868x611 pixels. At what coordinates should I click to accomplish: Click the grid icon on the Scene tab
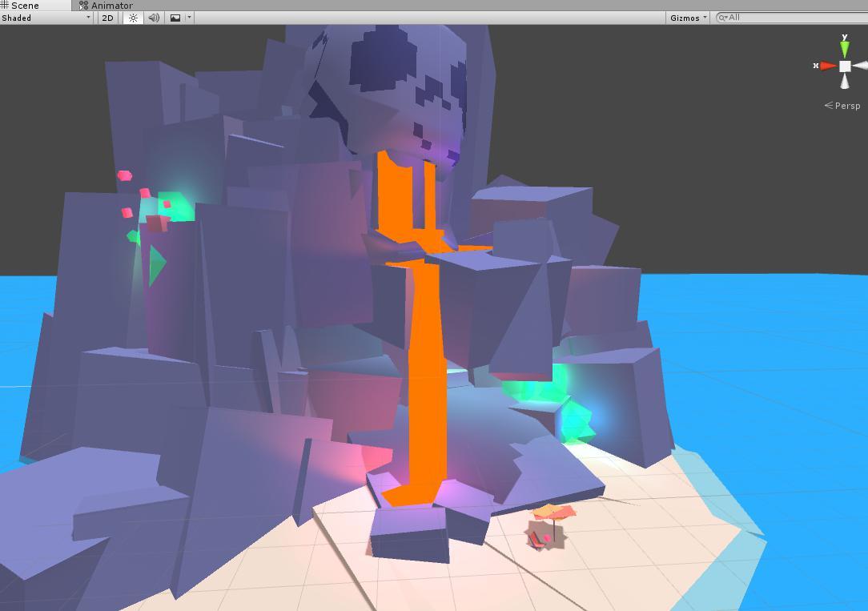(x=6, y=5)
